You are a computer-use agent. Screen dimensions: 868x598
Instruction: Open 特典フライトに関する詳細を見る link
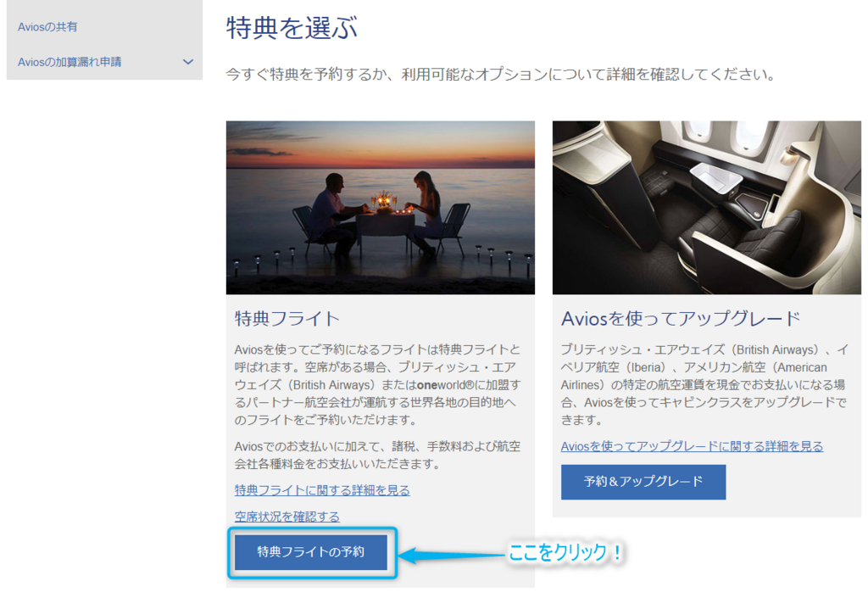pos(322,490)
